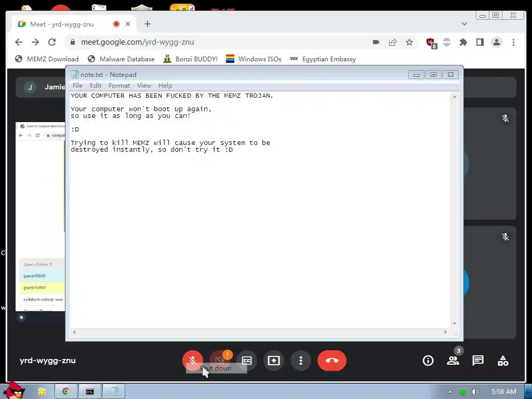Viewport: 532px width, 399px height.
Task: Reload the Meet page
Action: pyautogui.click(x=52, y=42)
